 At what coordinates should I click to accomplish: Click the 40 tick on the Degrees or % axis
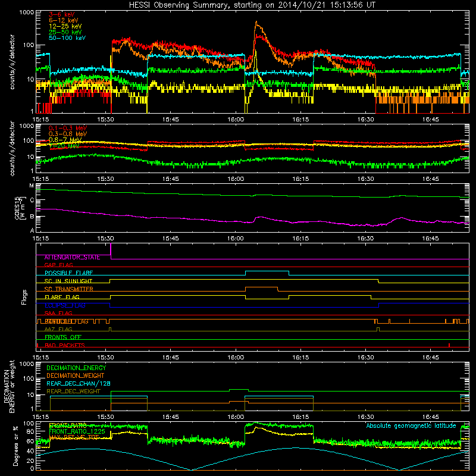[31, 451]
